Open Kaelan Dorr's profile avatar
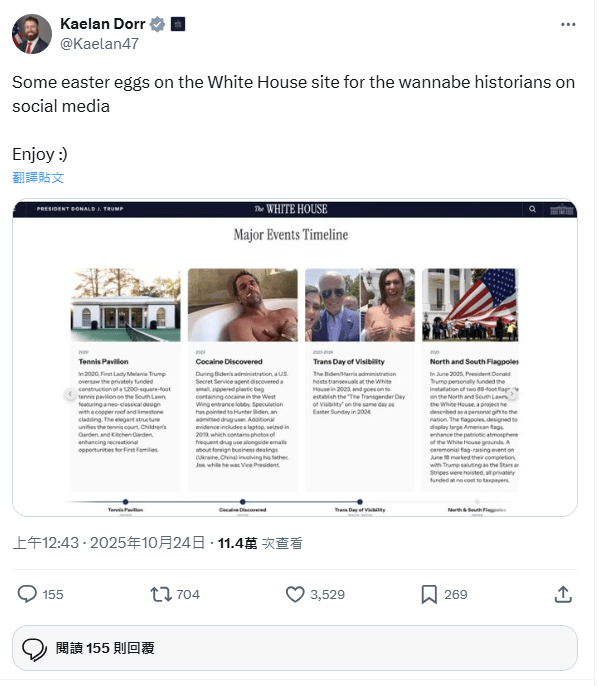This screenshot has width=598, height=686. [x=31, y=34]
